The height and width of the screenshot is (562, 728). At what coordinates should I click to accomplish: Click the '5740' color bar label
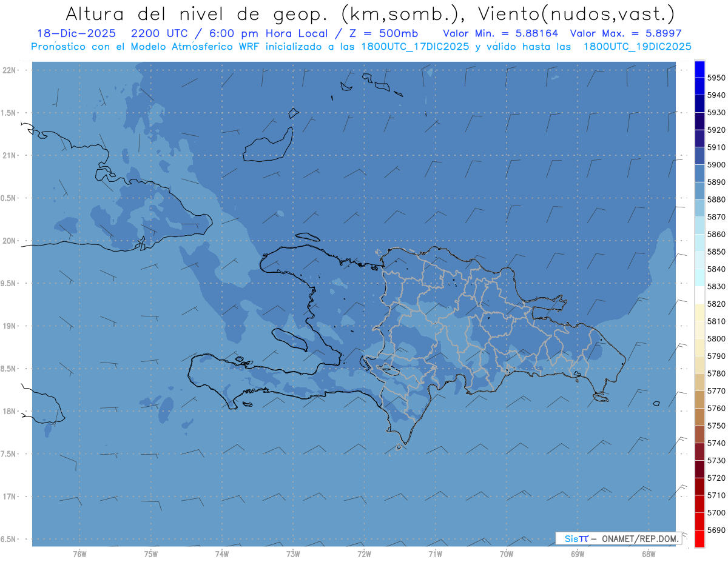pyautogui.click(x=716, y=443)
